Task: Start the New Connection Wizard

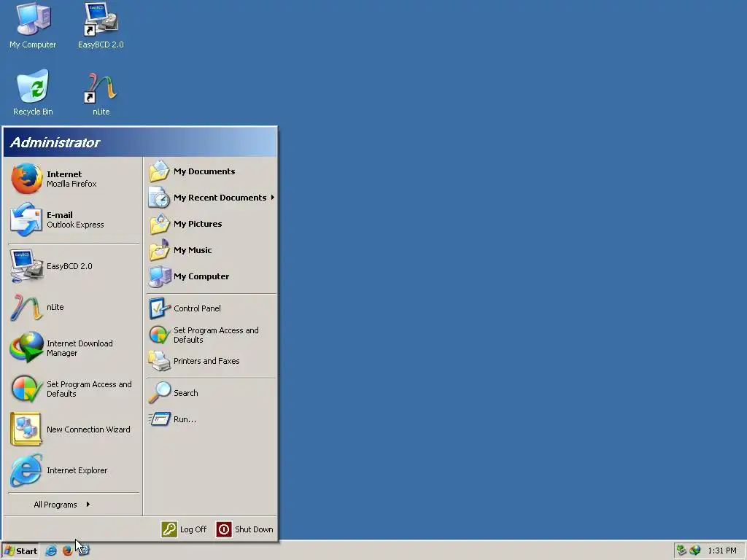Action: (74, 429)
